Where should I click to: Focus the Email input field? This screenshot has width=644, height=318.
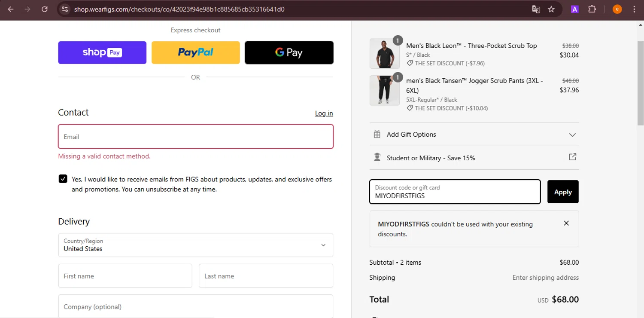click(x=195, y=137)
